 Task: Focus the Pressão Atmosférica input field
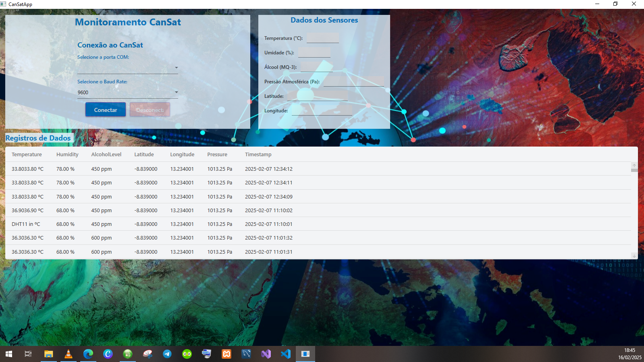tap(353, 82)
